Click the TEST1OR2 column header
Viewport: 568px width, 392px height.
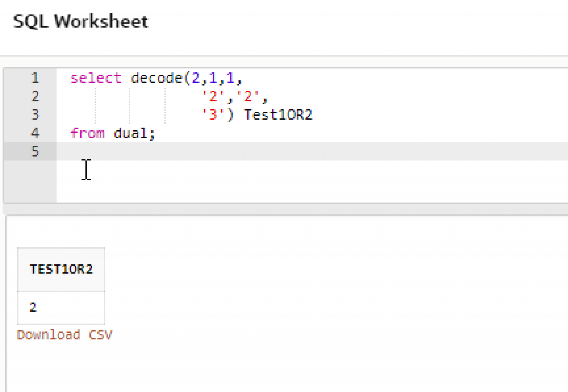coord(61,269)
